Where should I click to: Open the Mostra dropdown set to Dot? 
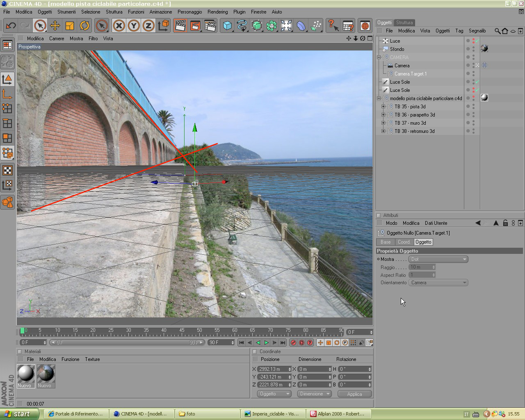[x=438, y=259]
